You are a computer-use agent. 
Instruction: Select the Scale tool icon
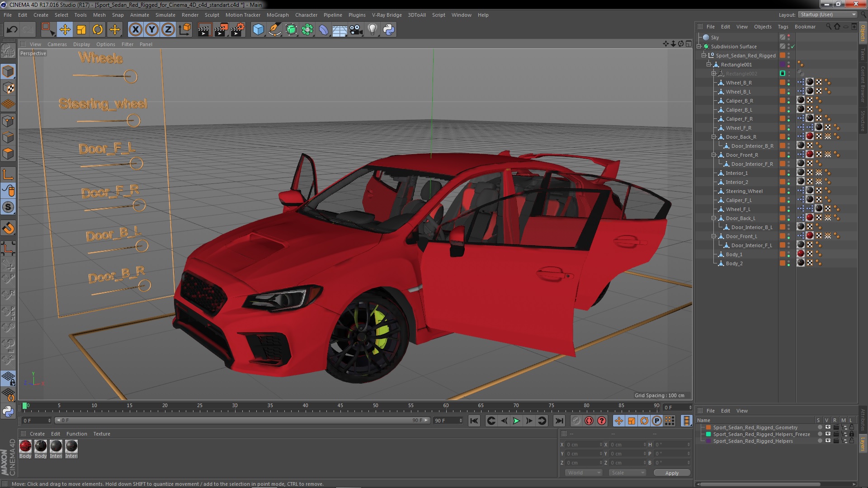tap(81, 30)
